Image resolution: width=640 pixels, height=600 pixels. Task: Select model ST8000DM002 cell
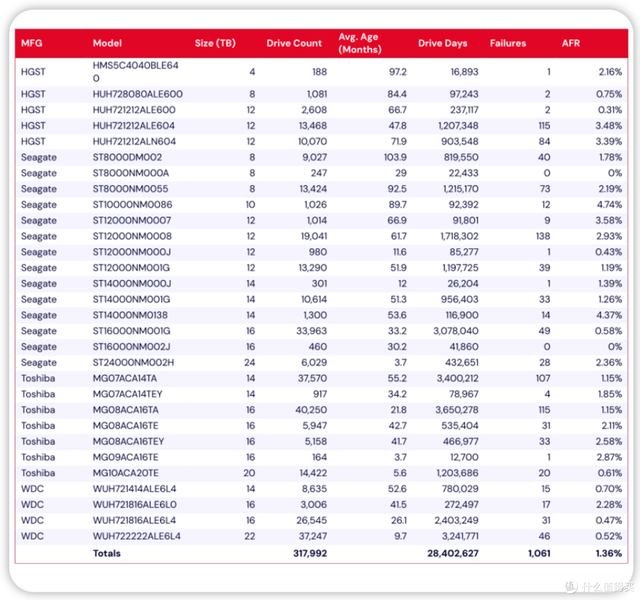coord(127,158)
